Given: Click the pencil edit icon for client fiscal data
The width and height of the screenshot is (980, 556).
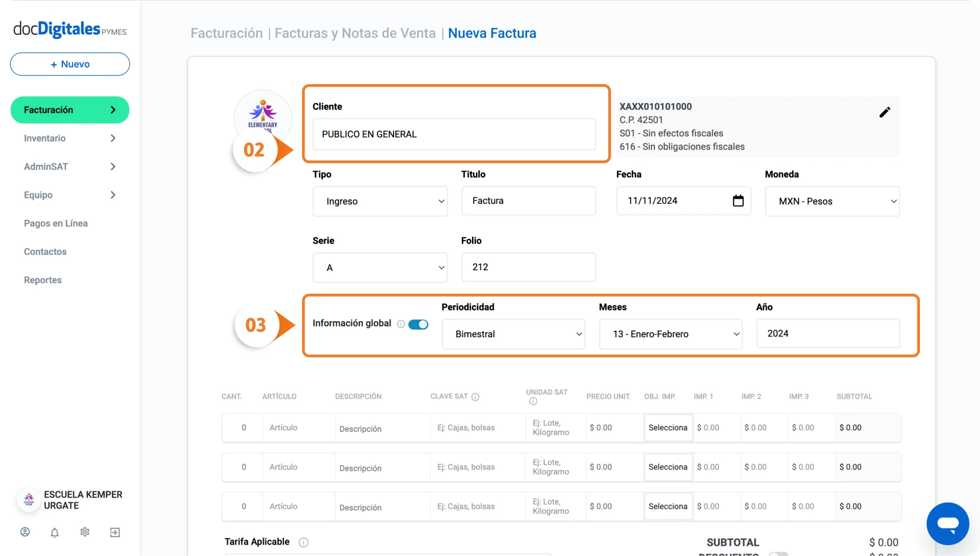Looking at the screenshot, I should 884,112.
